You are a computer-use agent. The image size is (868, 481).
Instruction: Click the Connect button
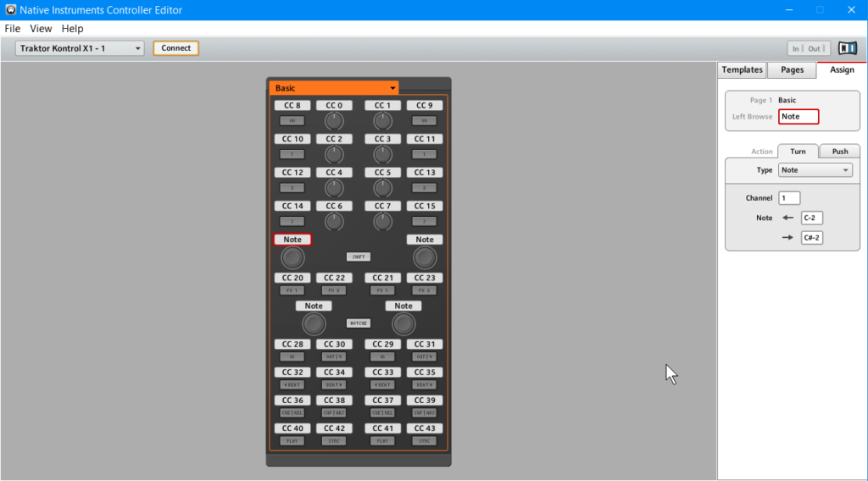176,48
